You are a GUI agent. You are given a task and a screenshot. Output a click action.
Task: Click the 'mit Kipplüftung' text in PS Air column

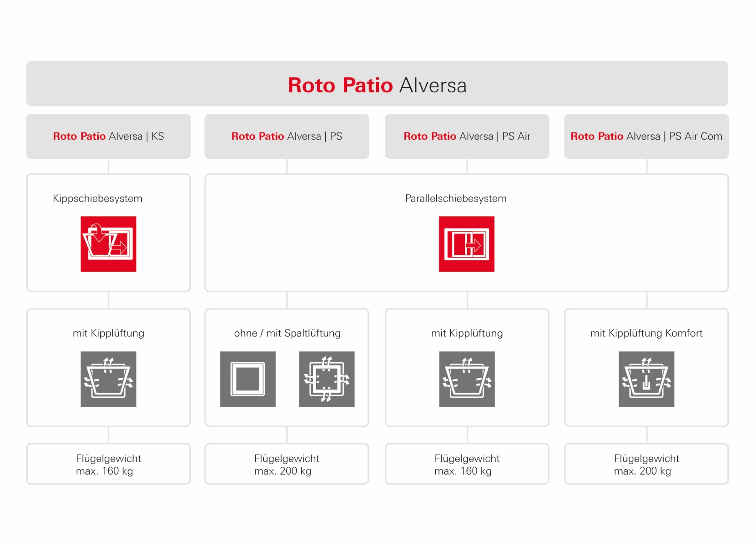click(x=467, y=333)
